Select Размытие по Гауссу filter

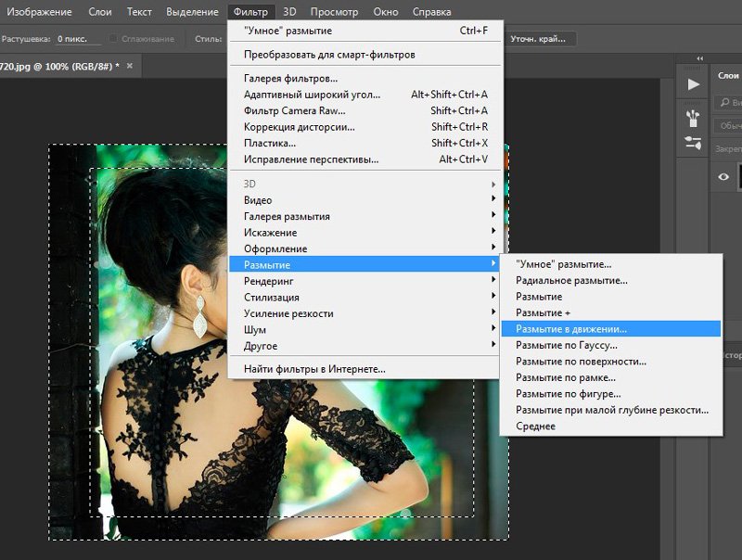[565, 346]
